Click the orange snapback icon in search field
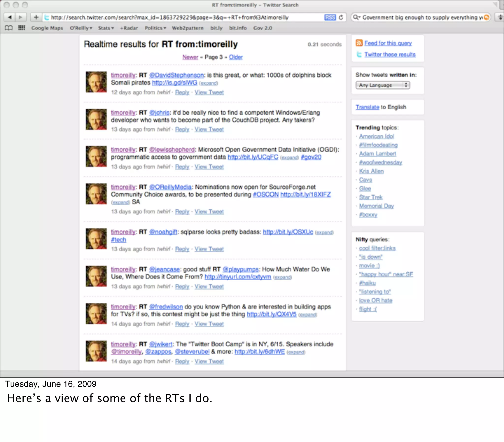The image size is (504, 442). click(486, 17)
